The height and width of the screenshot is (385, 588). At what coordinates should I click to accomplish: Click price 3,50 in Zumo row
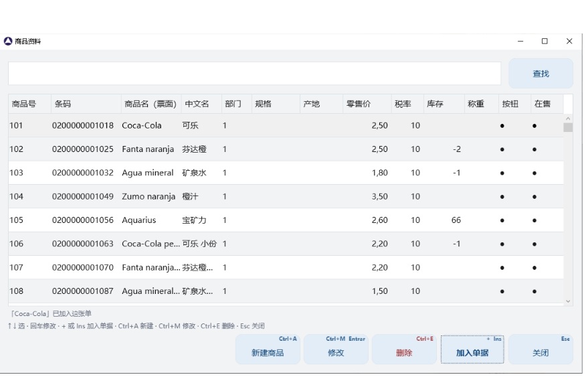(x=379, y=196)
